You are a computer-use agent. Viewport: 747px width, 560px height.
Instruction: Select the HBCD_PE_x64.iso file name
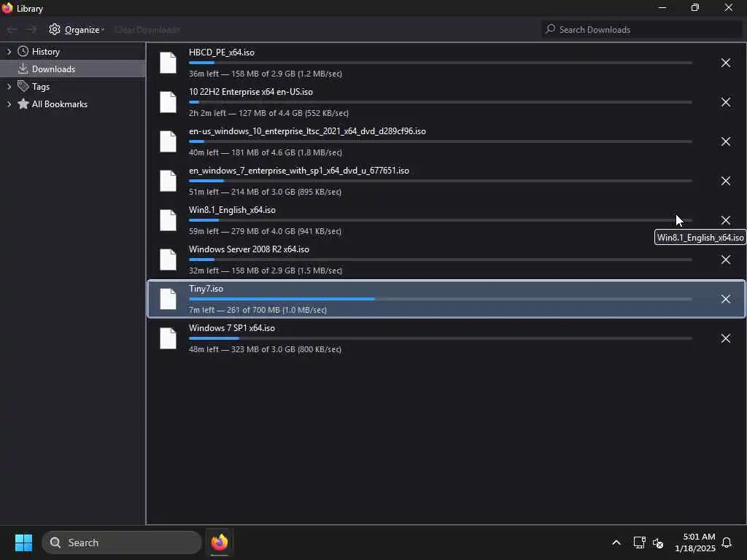pyautogui.click(x=222, y=52)
